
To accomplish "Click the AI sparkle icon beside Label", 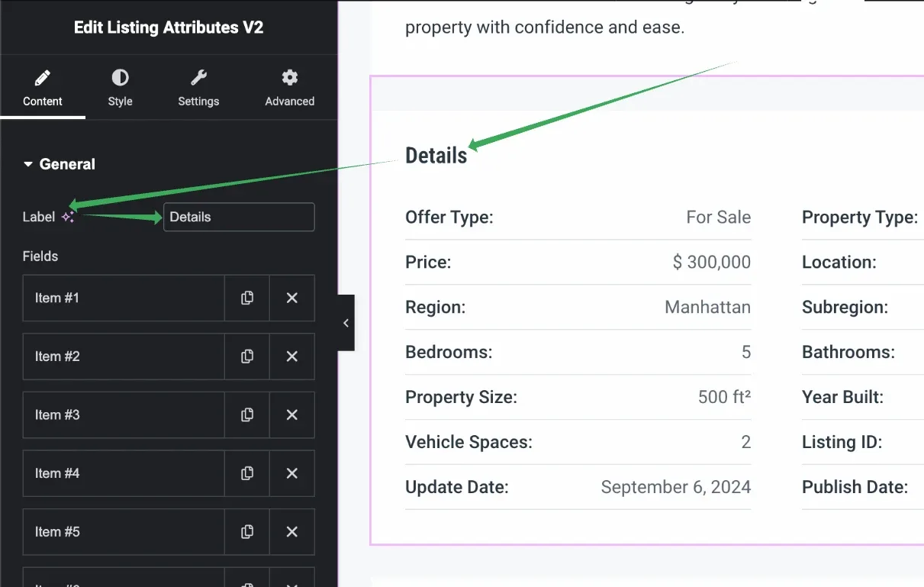I will pos(68,218).
